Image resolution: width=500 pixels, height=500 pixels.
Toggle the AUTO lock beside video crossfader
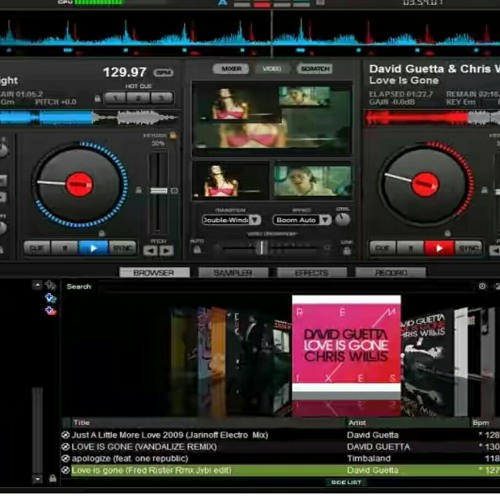click(197, 249)
